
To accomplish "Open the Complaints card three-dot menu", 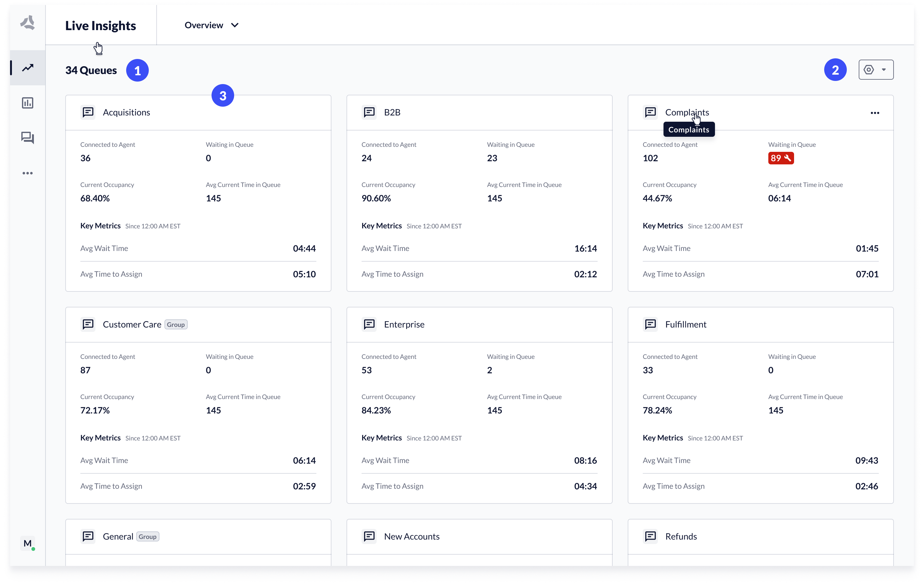I will [x=874, y=113].
